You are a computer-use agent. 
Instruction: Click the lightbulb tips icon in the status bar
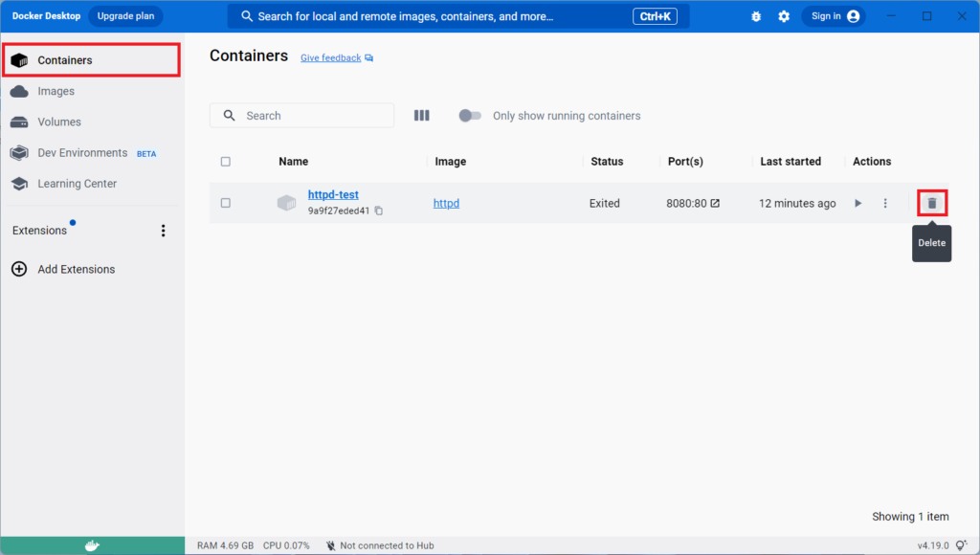[962, 545]
